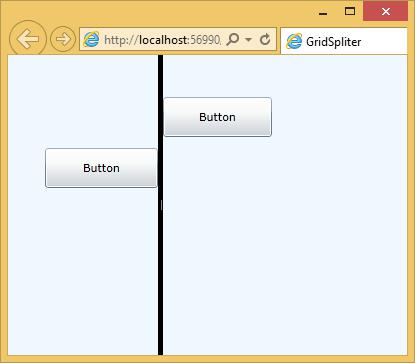Click the IE icon on GridSpliter tab
415x363 pixels.
[294, 41]
